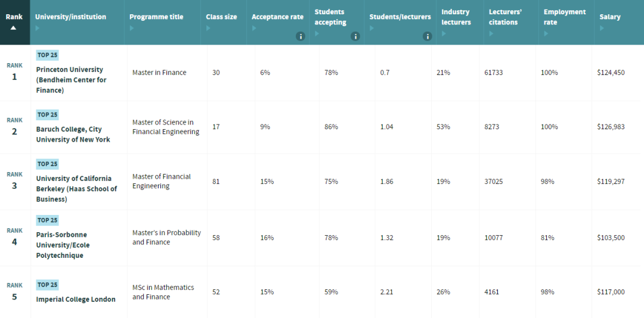Click the Industry lecturers column header

tap(456, 17)
